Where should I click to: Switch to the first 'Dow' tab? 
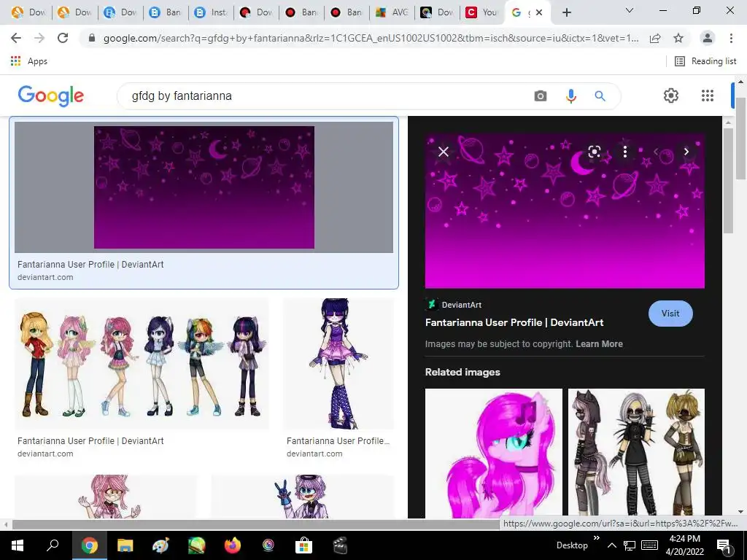click(x=29, y=12)
